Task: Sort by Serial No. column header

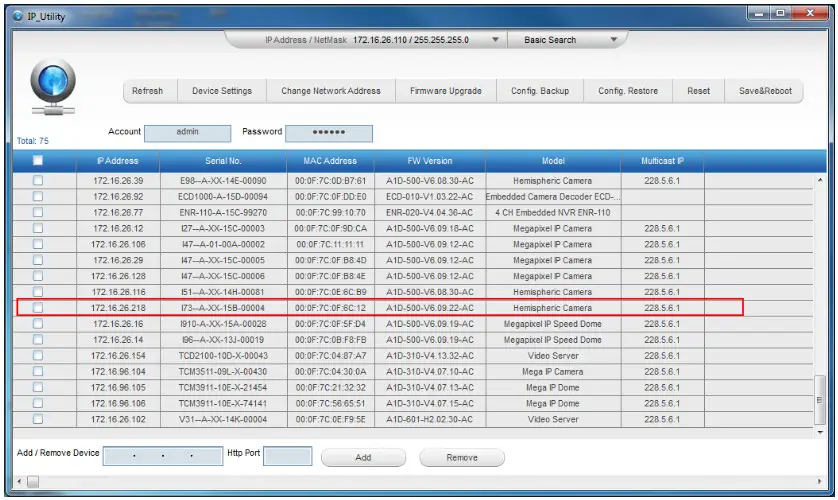Action: 223,161
